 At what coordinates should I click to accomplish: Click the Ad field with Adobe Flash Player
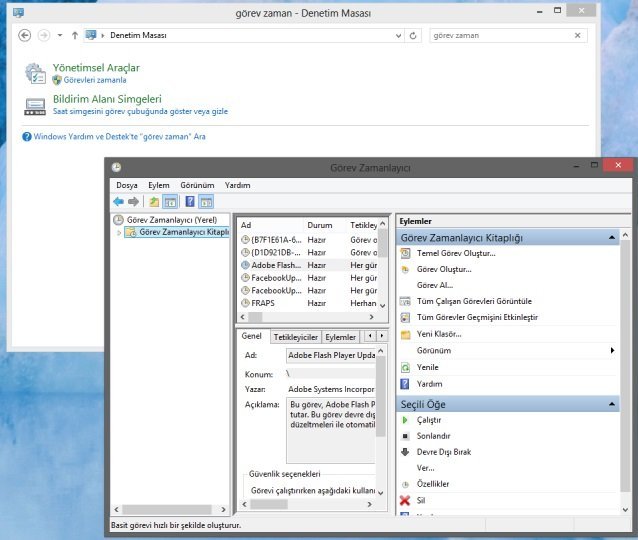coord(331,355)
